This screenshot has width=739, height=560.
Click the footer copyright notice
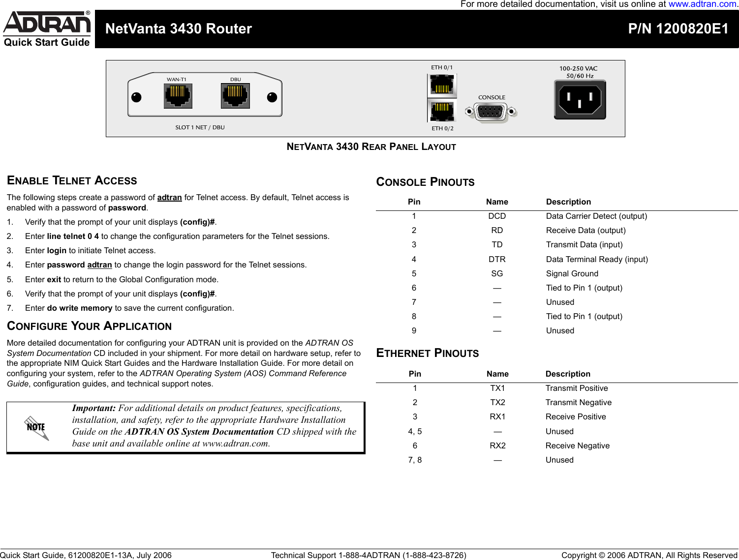pyautogui.click(x=649, y=556)
